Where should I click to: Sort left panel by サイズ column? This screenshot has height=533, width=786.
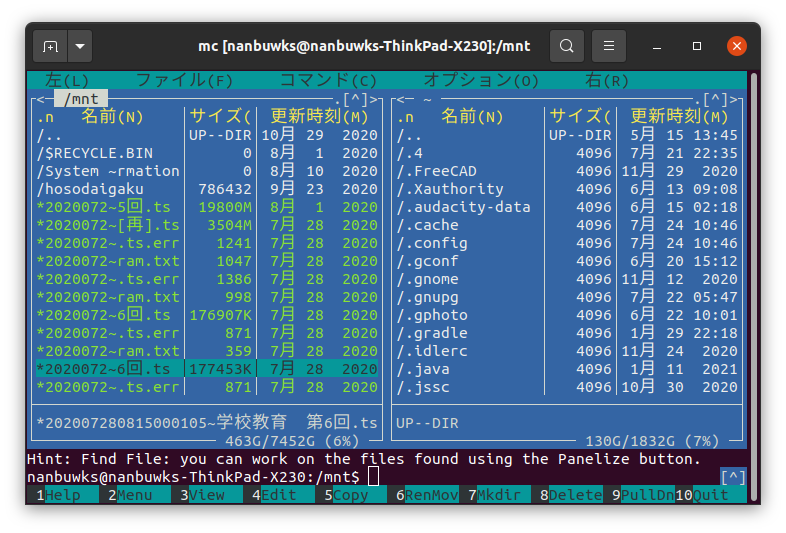click(x=220, y=116)
